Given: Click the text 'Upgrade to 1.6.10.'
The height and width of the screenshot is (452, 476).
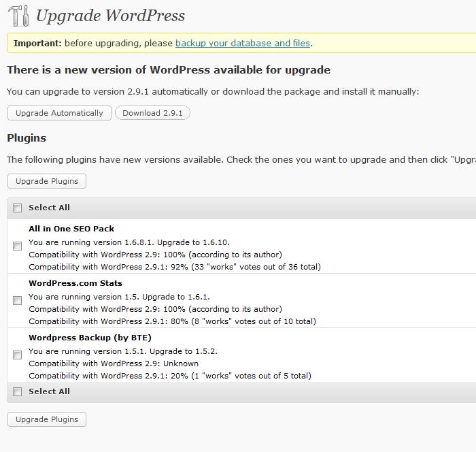Looking at the screenshot, I should pyautogui.click(x=193, y=242).
